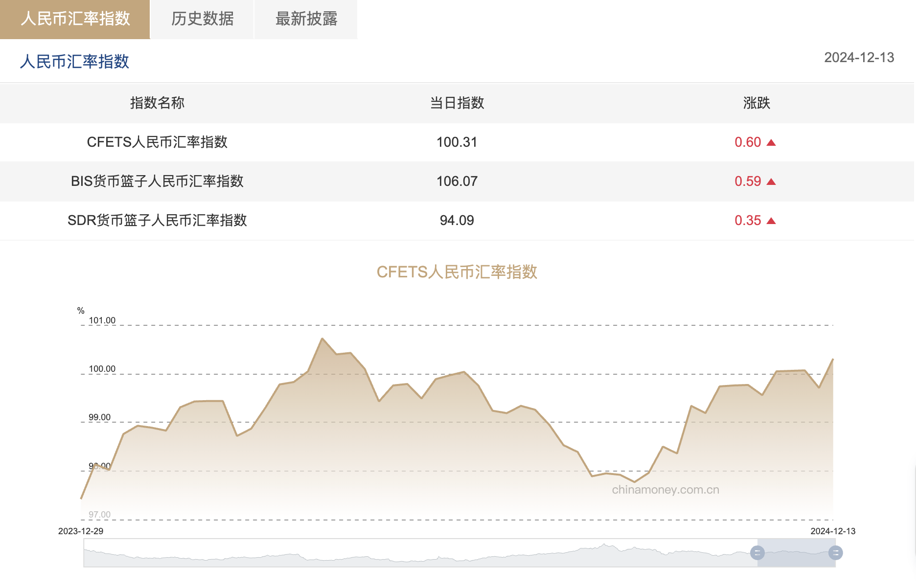Image resolution: width=916 pixels, height=588 pixels.
Task: Click the red up arrow beside 0.35
Action: click(x=771, y=221)
